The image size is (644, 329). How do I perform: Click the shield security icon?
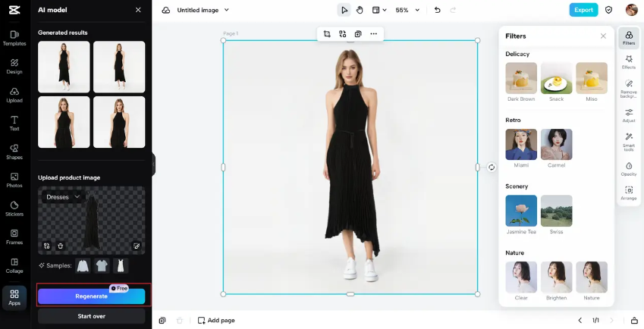pyautogui.click(x=608, y=10)
